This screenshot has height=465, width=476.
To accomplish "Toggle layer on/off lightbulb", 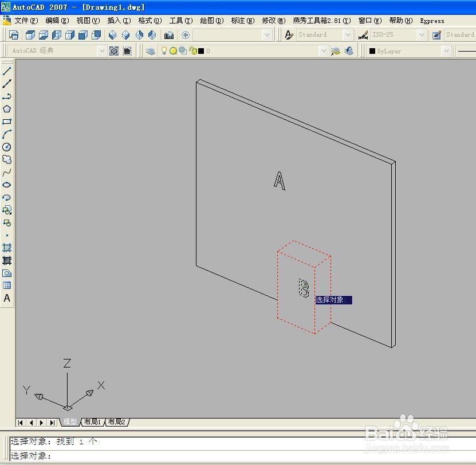I will point(164,50).
